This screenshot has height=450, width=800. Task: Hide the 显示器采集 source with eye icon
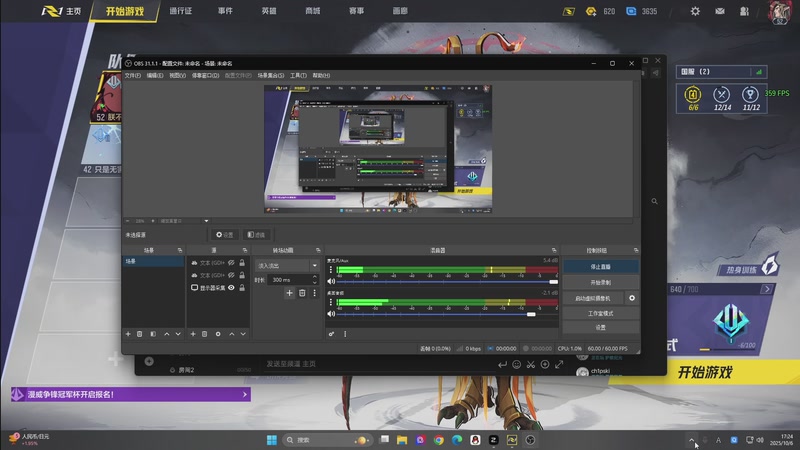231,288
